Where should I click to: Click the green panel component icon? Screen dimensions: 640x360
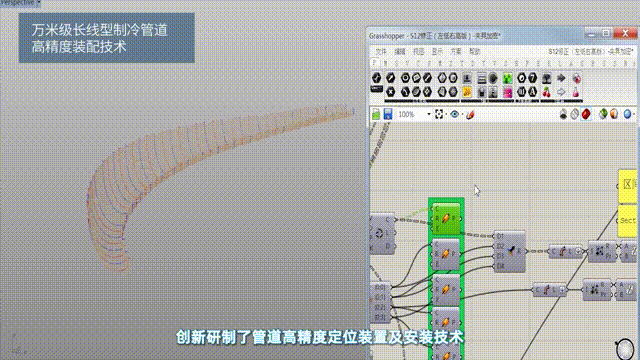coord(507,78)
